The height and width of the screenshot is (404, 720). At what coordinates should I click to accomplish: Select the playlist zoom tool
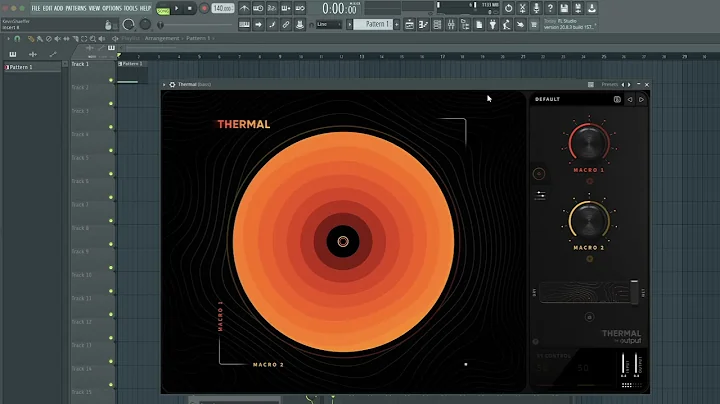[93, 39]
